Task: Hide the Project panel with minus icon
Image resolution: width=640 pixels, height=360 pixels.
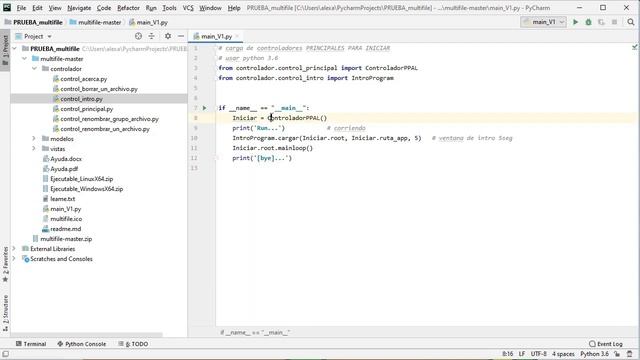Action: tap(181, 36)
